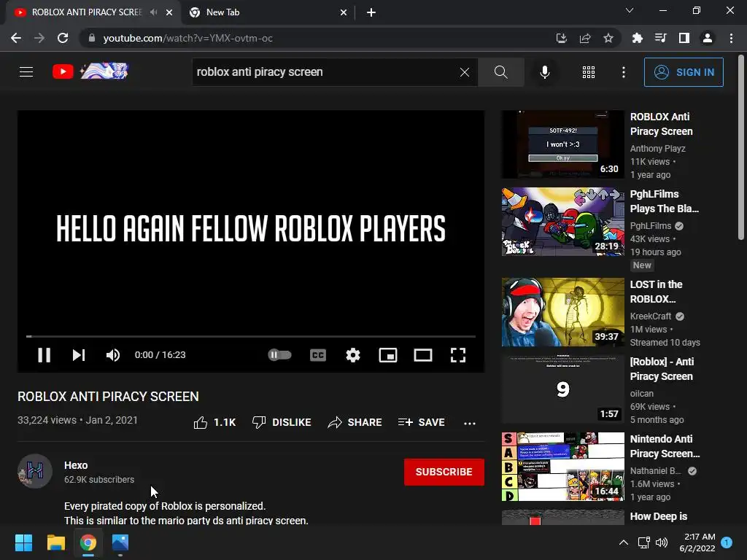This screenshot has width=747, height=560.
Task: Subscribe to Hexo channel
Action: [444, 472]
